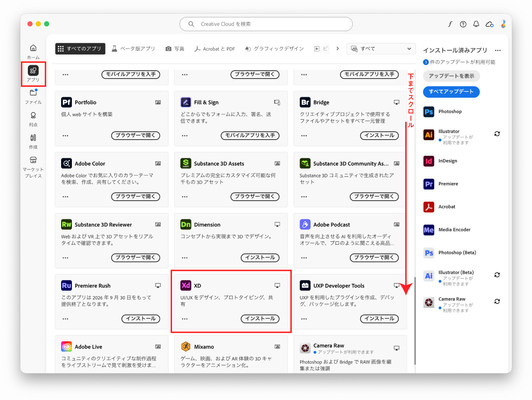Viewport: 532px width, 400px height.
Task: Update Illustrator (Beta) via refresh icon
Action: pos(497,275)
